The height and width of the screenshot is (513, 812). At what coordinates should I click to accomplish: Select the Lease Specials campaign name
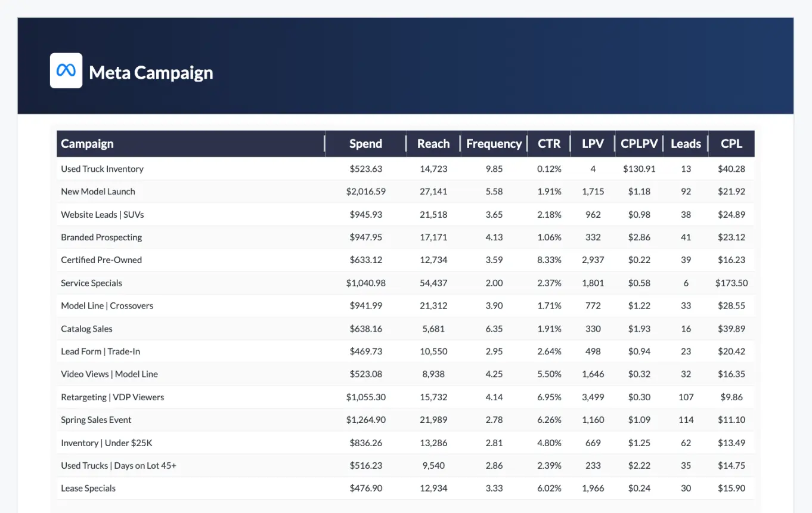88,489
